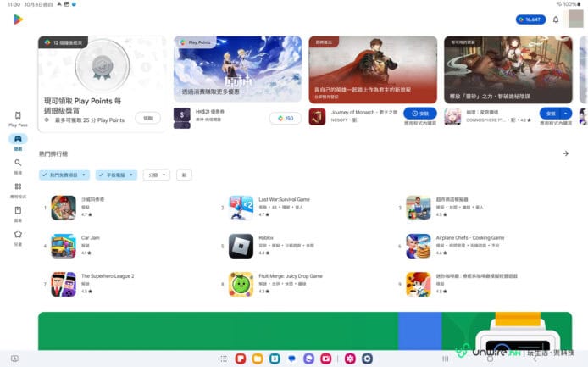Open the Apps grid icon in sidebar

[18, 186]
